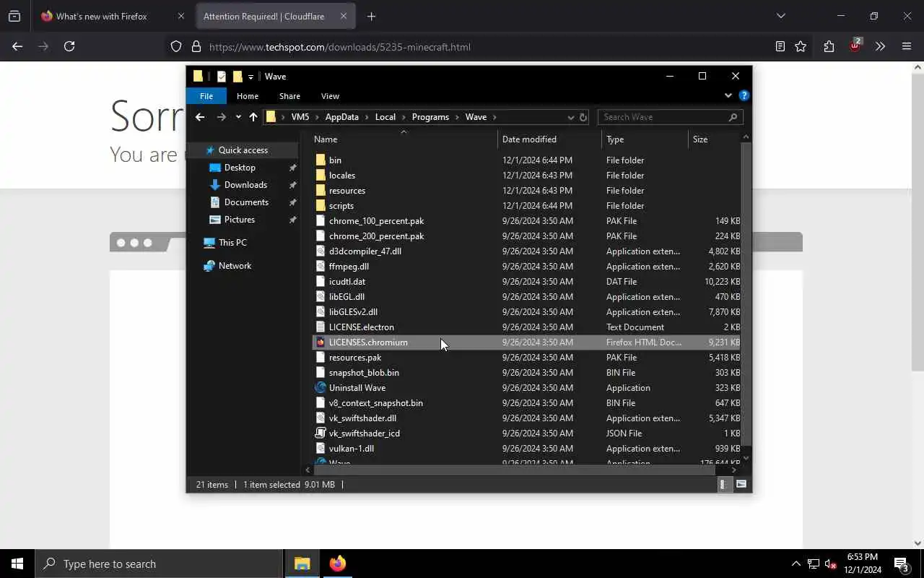Unpin Desktop from Quick access
The width and height of the screenshot is (924, 578).
click(292, 168)
